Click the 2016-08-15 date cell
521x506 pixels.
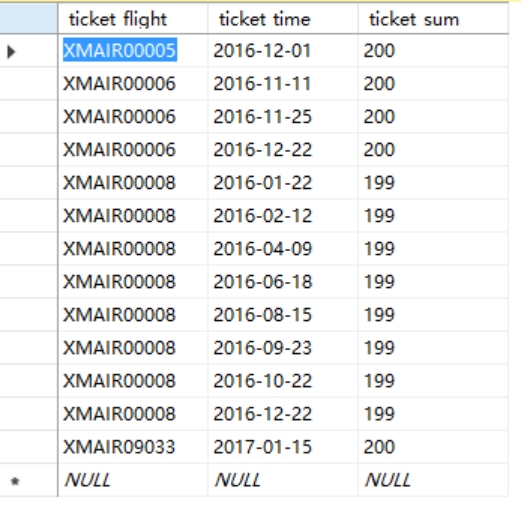(x=283, y=314)
